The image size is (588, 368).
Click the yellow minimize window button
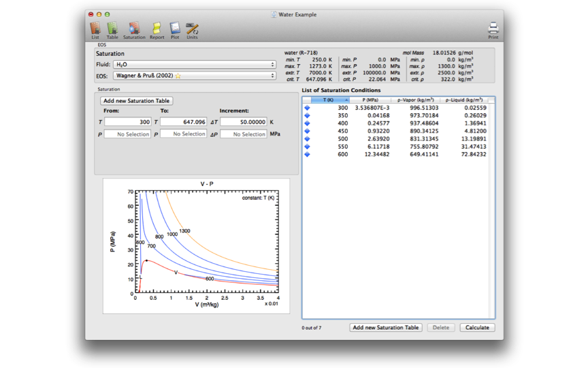(99, 14)
